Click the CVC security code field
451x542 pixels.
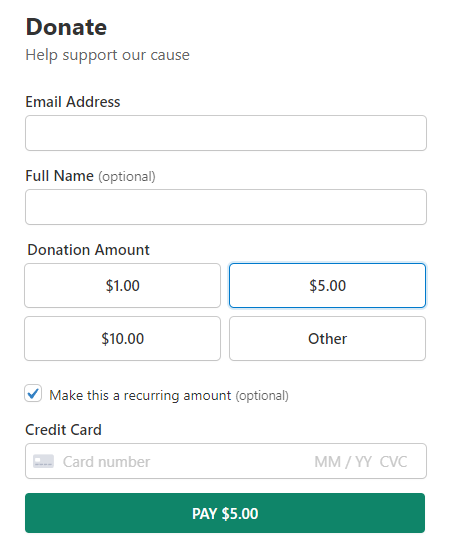(393, 461)
